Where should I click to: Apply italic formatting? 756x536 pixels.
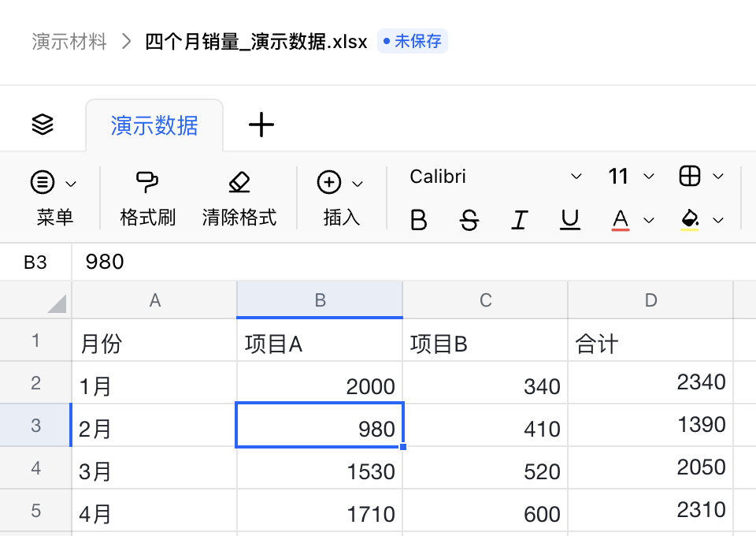519,220
